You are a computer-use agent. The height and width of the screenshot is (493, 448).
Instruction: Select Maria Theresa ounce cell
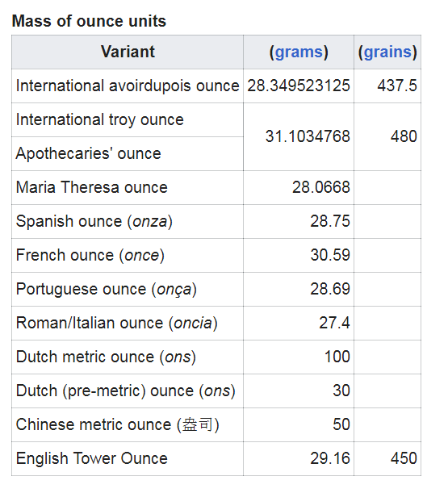tap(128, 188)
